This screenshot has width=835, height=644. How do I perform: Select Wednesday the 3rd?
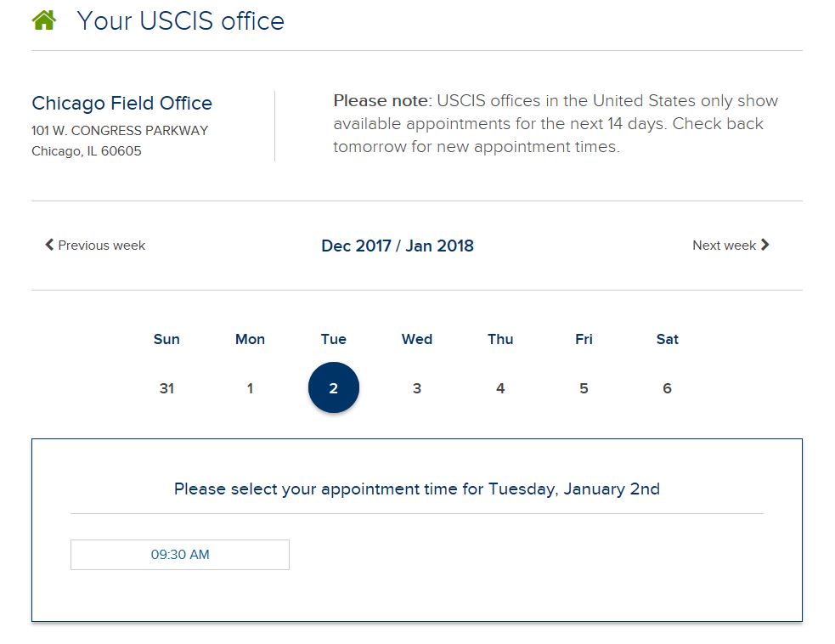417,388
